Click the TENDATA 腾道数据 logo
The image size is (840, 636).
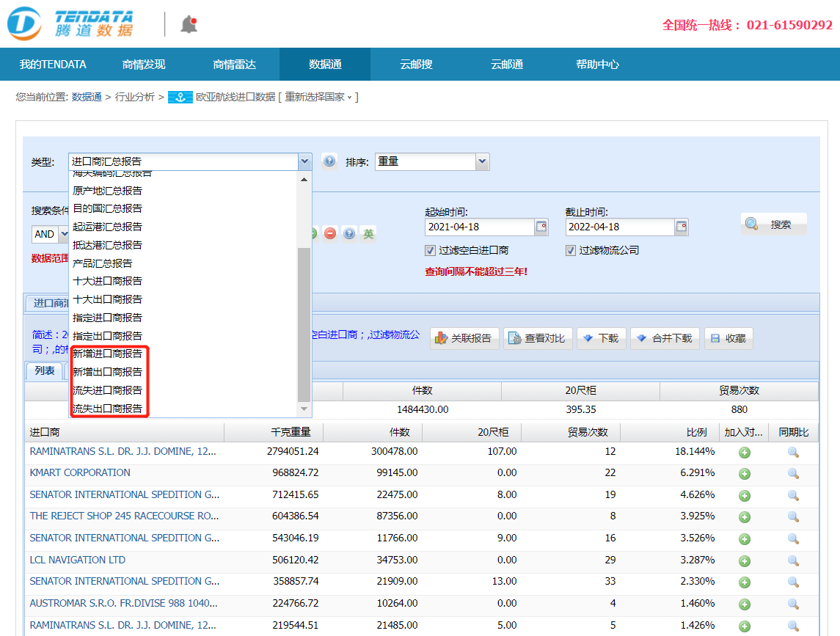pos(70,23)
